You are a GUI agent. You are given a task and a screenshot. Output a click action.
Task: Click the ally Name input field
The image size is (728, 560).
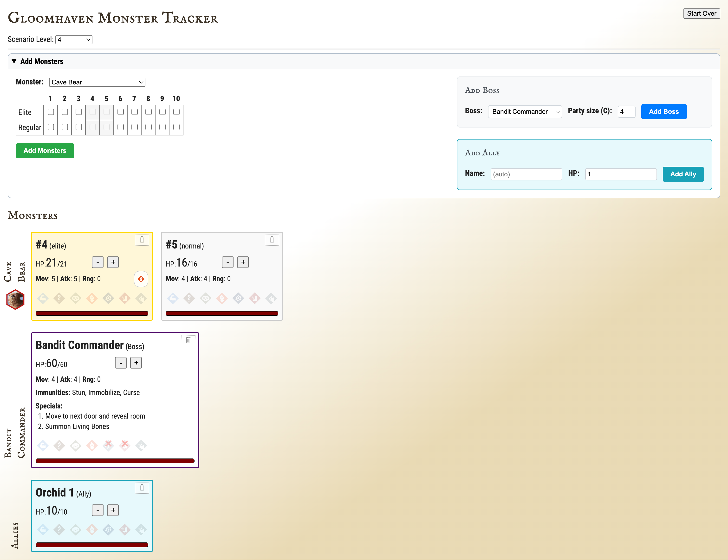point(526,174)
